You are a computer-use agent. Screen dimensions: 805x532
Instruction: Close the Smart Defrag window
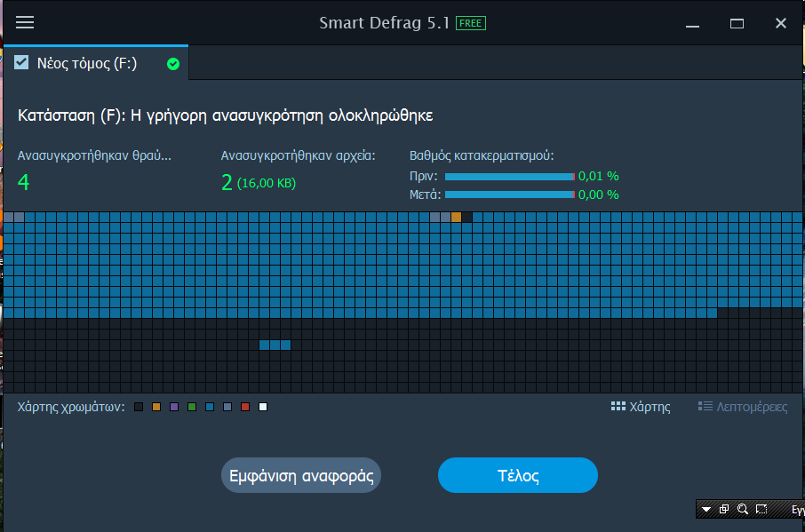point(781,23)
